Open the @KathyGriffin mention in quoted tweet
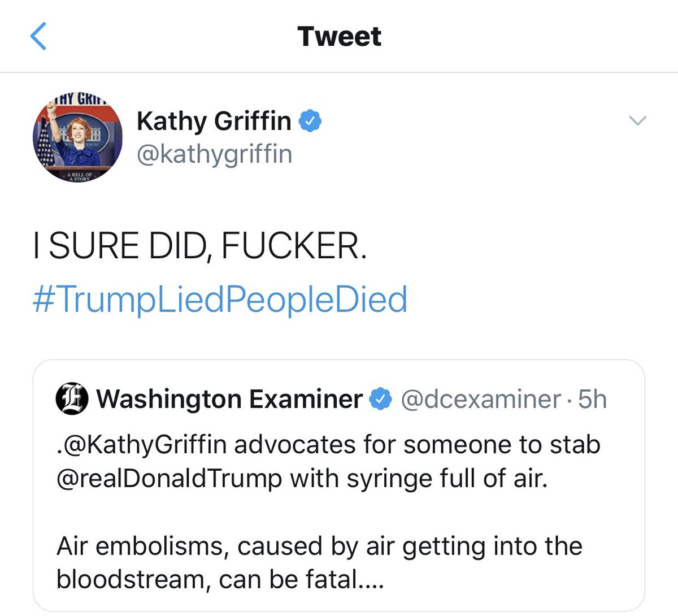Viewport: 678px width, 616px height. click(141, 445)
